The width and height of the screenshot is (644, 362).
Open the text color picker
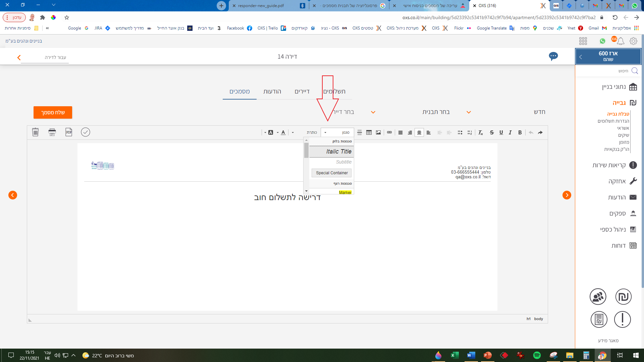[283, 132]
